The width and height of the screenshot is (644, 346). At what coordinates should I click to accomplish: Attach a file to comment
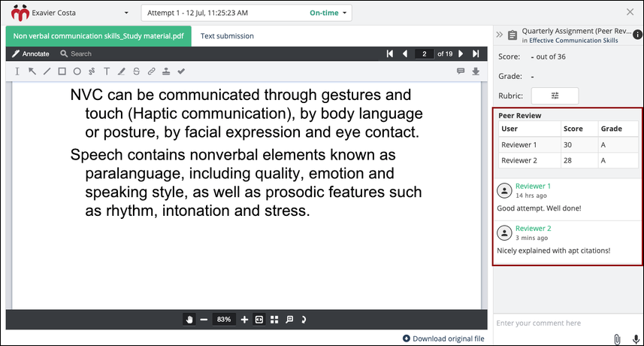[x=617, y=339]
